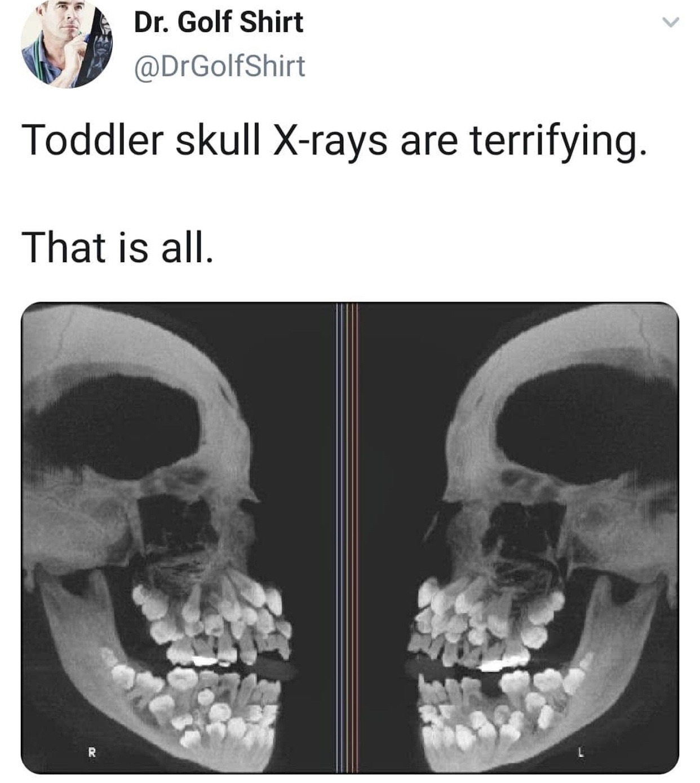Click Dr. Golf Shirt's profile avatar
Screen dimensions: 700x783
coord(66,44)
